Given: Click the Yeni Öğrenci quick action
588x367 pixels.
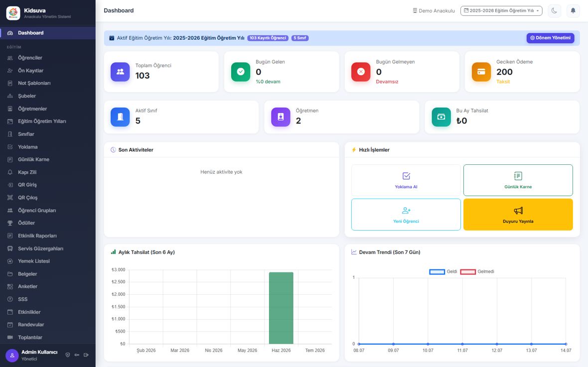Looking at the screenshot, I should pyautogui.click(x=406, y=215).
